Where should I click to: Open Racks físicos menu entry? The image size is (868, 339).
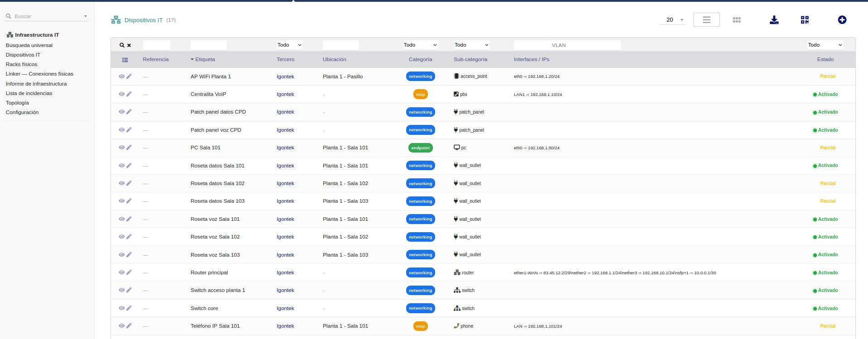tap(22, 64)
